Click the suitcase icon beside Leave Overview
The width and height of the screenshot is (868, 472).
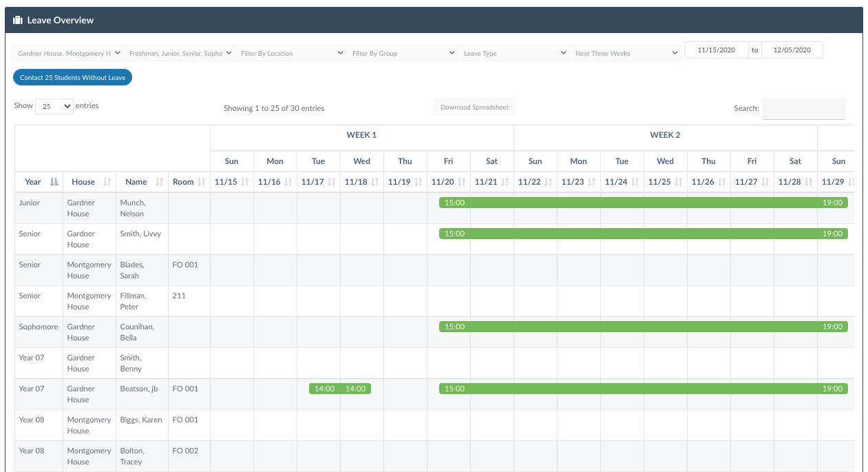18,20
